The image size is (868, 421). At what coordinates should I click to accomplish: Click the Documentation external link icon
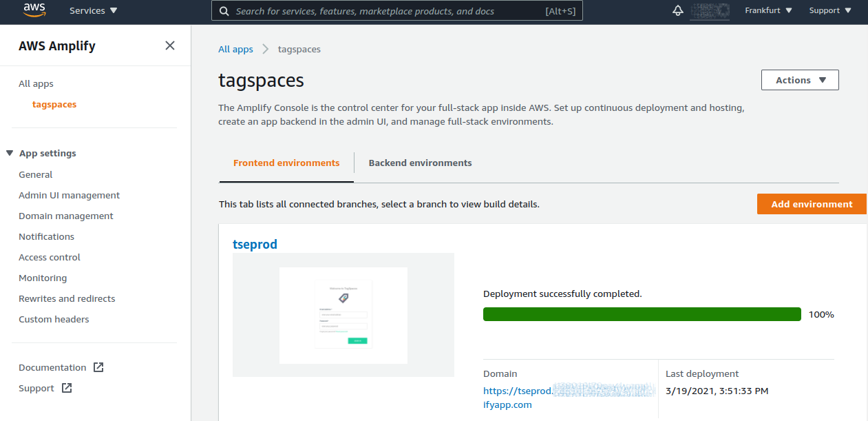pos(98,367)
